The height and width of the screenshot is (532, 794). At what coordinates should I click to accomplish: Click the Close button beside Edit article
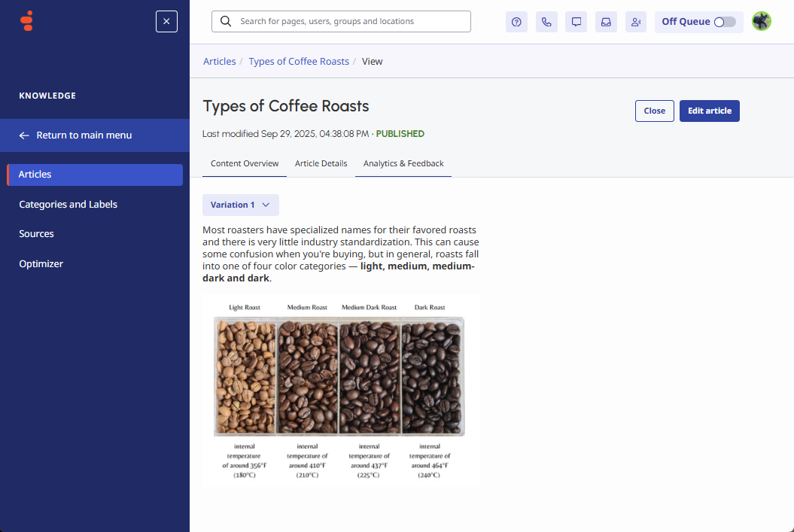tap(654, 111)
